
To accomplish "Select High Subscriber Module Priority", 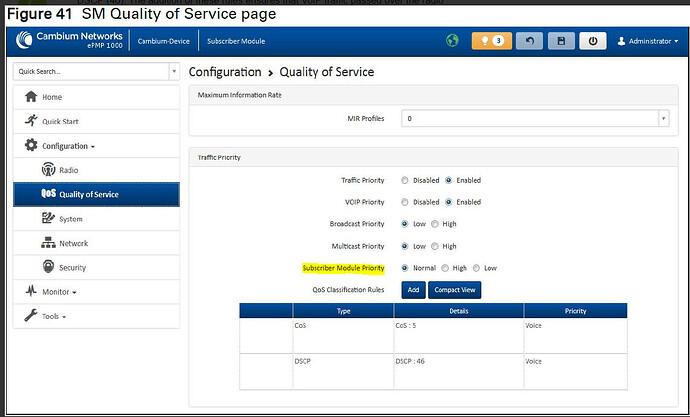I will pos(445,268).
